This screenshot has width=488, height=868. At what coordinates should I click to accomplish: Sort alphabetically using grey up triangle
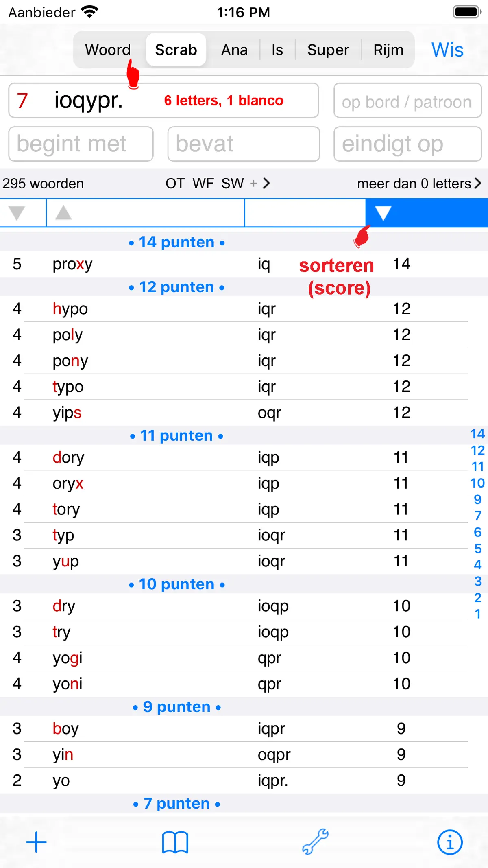[x=63, y=212]
